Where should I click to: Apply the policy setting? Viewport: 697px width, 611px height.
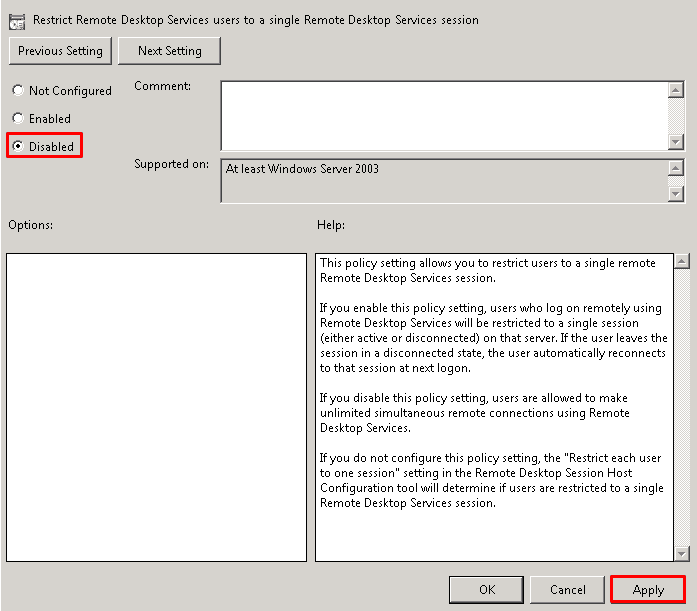point(648,590)
